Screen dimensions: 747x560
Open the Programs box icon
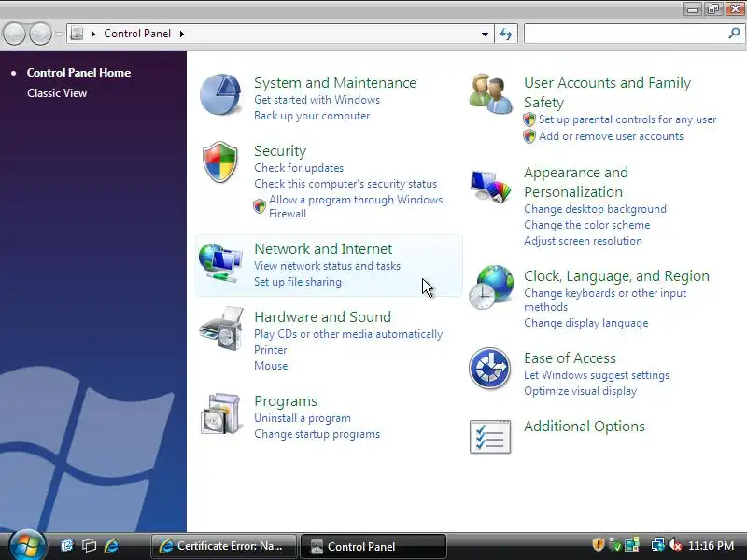pyautogui.click(x=220, y=413)
